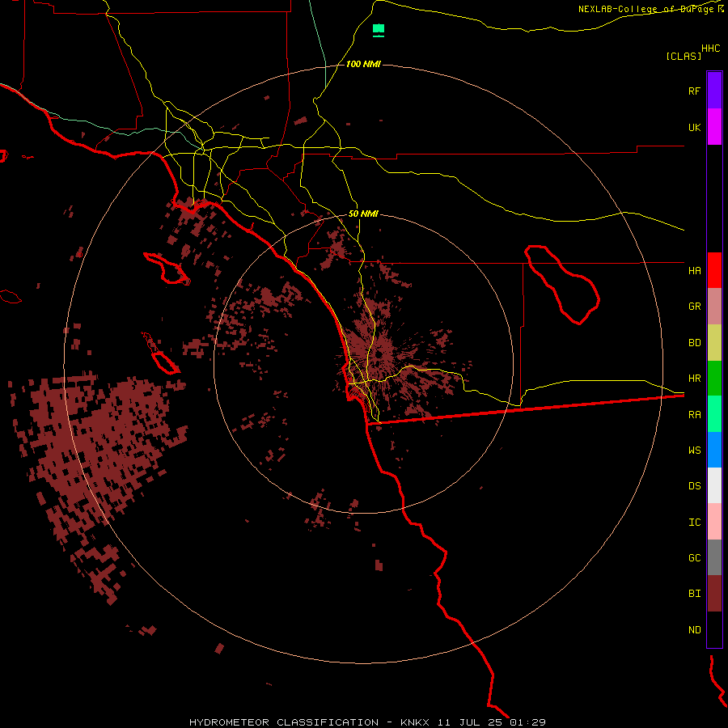
Task: Click the 'HYDROMETEOR CLASSIFICATION' title text
Action: click(284, 722)
